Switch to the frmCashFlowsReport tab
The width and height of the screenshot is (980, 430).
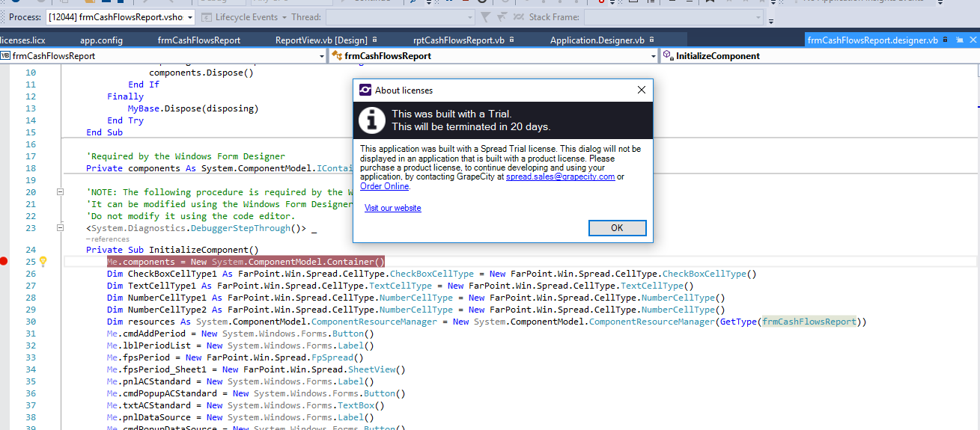tap(199, 40)
